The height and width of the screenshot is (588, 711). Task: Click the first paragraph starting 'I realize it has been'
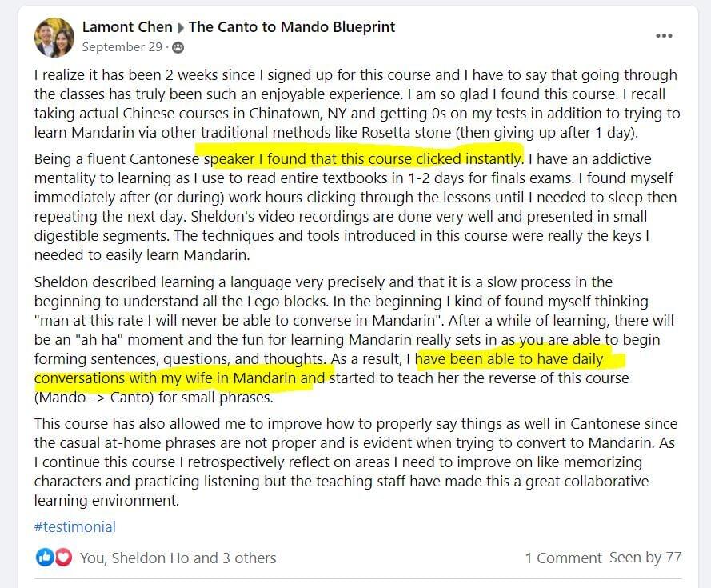[357, 103]
